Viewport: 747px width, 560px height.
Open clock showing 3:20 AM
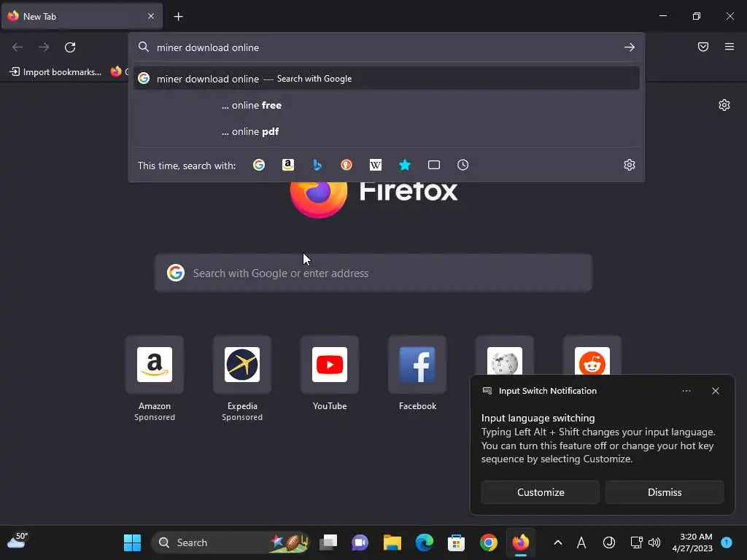pos(692,542)
